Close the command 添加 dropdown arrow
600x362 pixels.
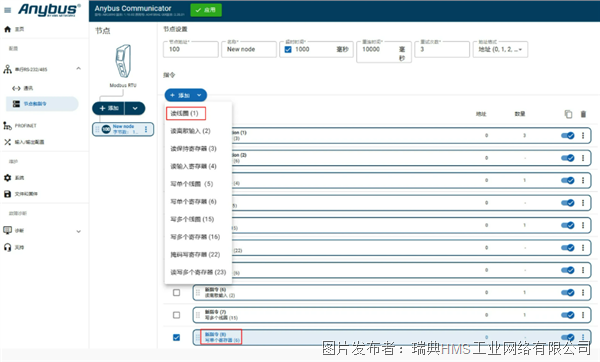(199, 95)
